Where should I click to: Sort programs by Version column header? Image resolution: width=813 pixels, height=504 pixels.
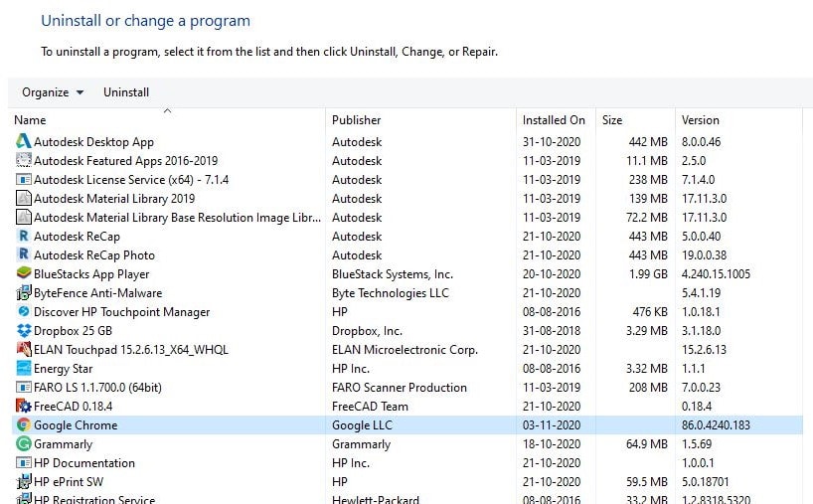click(x=700, y=119)
